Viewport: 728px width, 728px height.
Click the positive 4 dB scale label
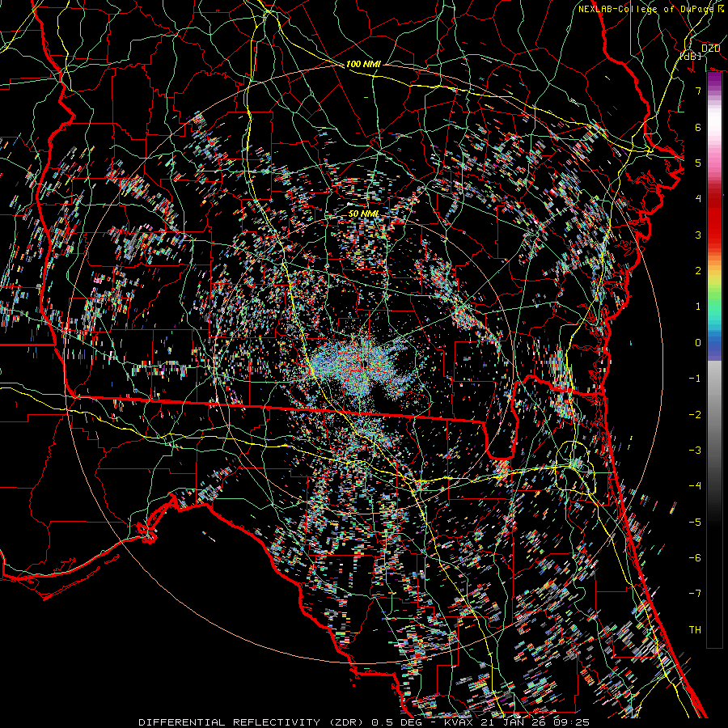pos(698,199)
